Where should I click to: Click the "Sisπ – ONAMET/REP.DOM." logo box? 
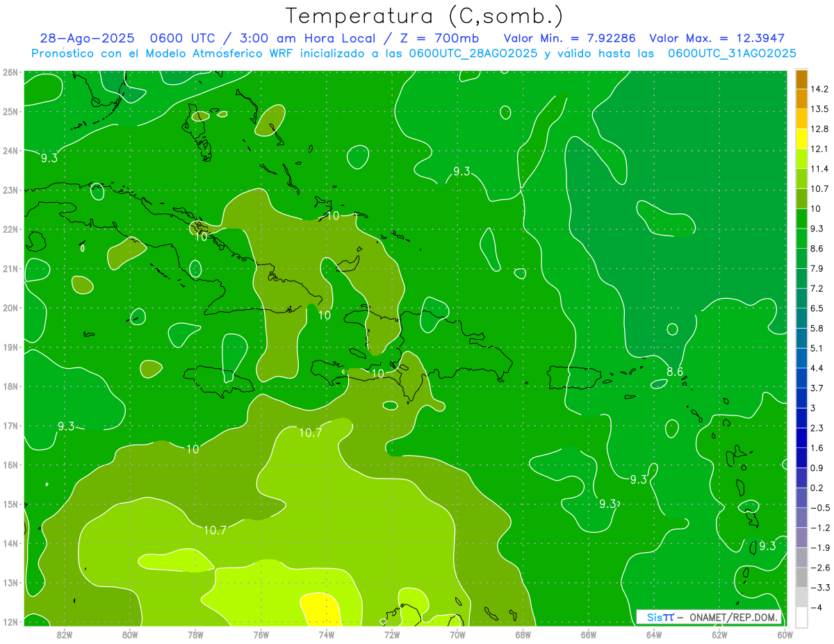709,617
